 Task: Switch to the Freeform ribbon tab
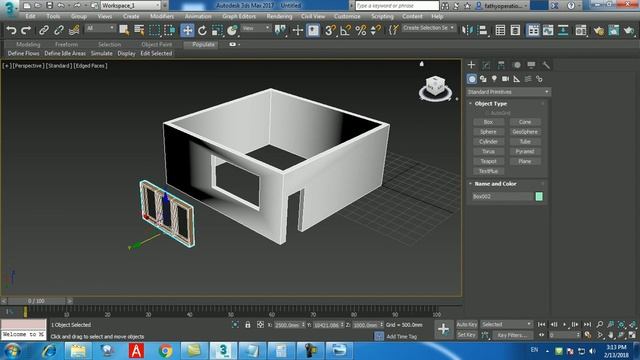tap(67, 44)
